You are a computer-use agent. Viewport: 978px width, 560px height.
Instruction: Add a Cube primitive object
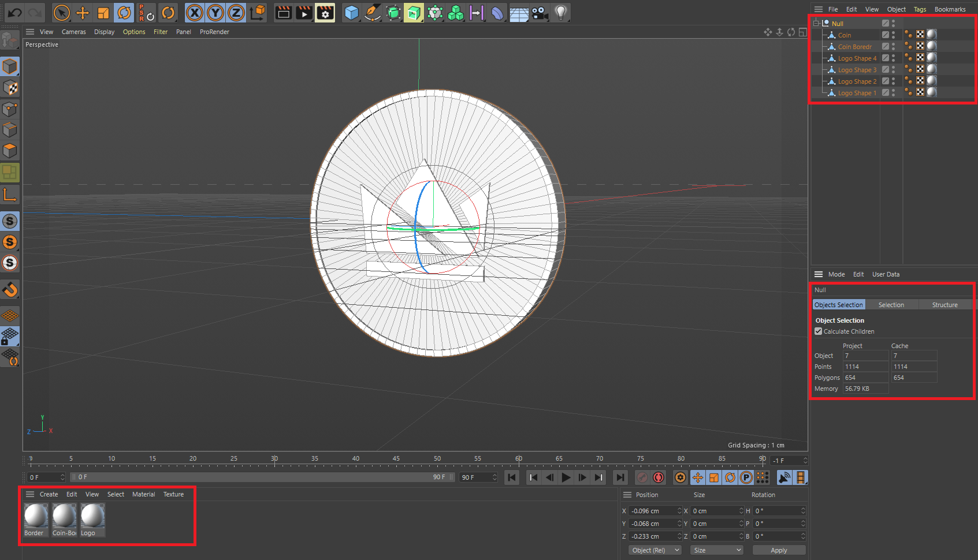(351, 13)
